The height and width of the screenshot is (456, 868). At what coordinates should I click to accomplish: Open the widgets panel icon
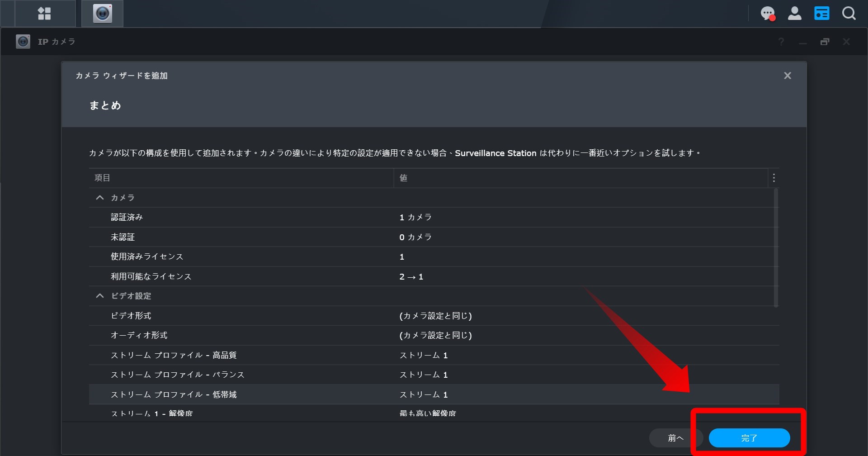(x=822, y=14)
